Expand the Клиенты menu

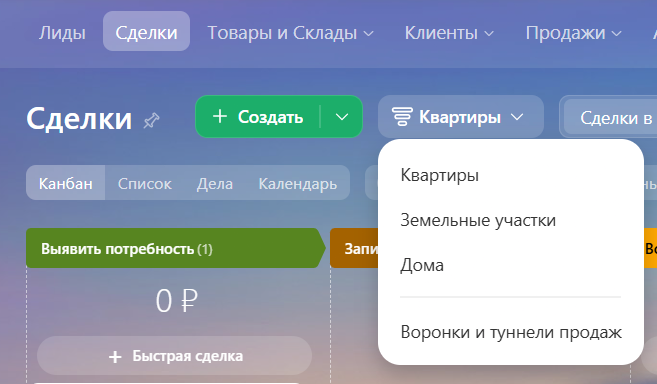[x=449, y=33]
